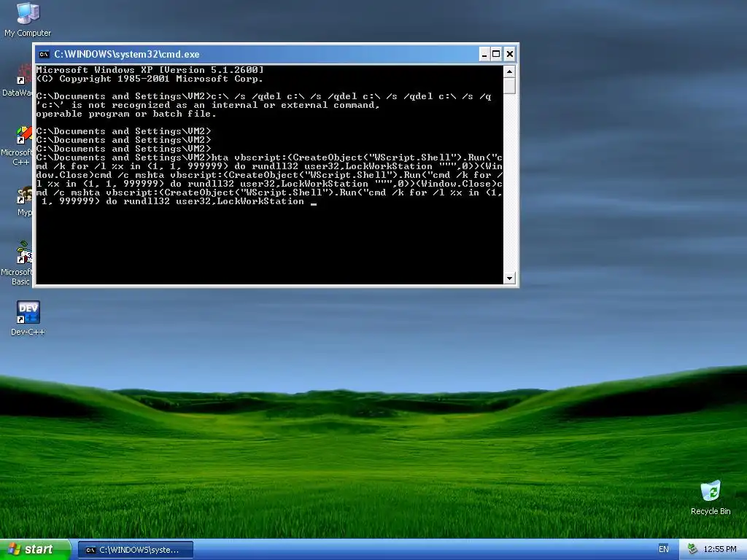747x560 pixels.
Task: Click the EN language indicator
Action: (x=663, y=550)
